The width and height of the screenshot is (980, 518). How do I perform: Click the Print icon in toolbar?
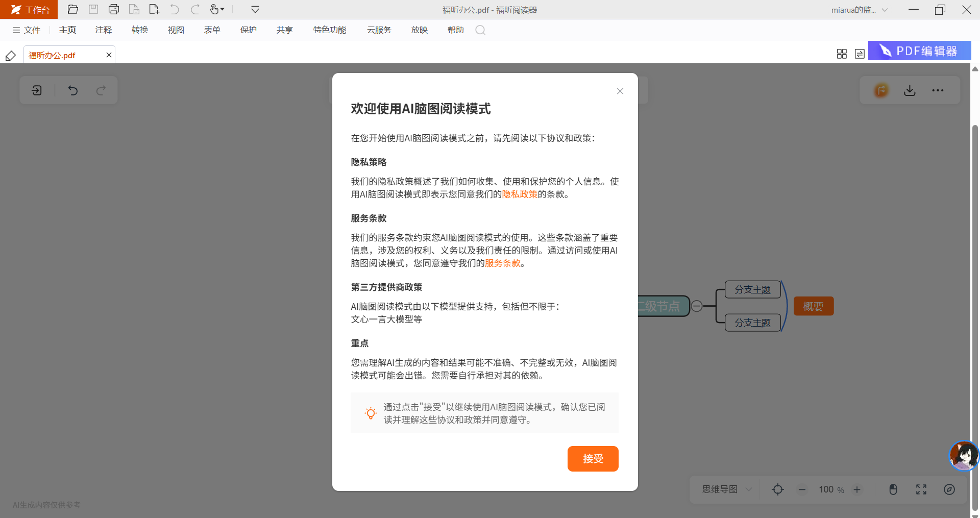pyautogui.click(x=113, y=9)
